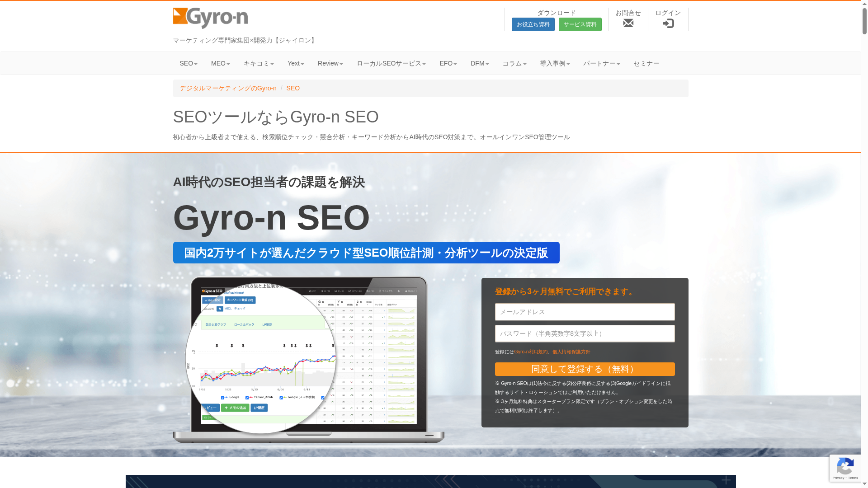Click the SEO breadcrumb link
868x488 pixels.
point(293,88)
